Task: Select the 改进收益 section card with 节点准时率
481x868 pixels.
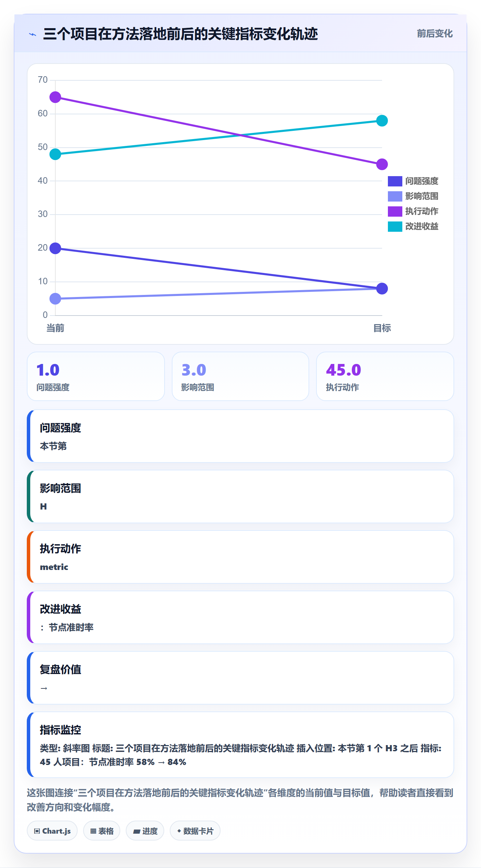Action: (240, 617)
